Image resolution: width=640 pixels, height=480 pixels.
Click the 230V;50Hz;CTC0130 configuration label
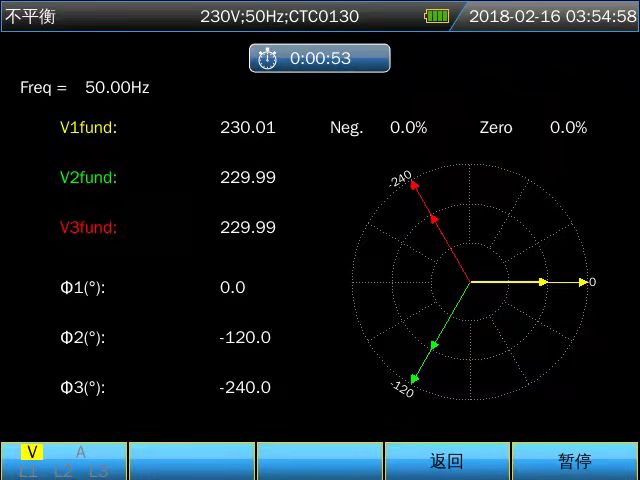[x=279, y=16]
